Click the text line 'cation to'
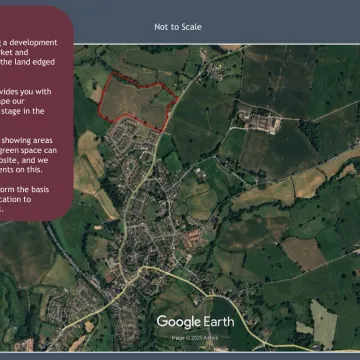The width and height of the screenshot is (360, 360). [x=16, y=199]
